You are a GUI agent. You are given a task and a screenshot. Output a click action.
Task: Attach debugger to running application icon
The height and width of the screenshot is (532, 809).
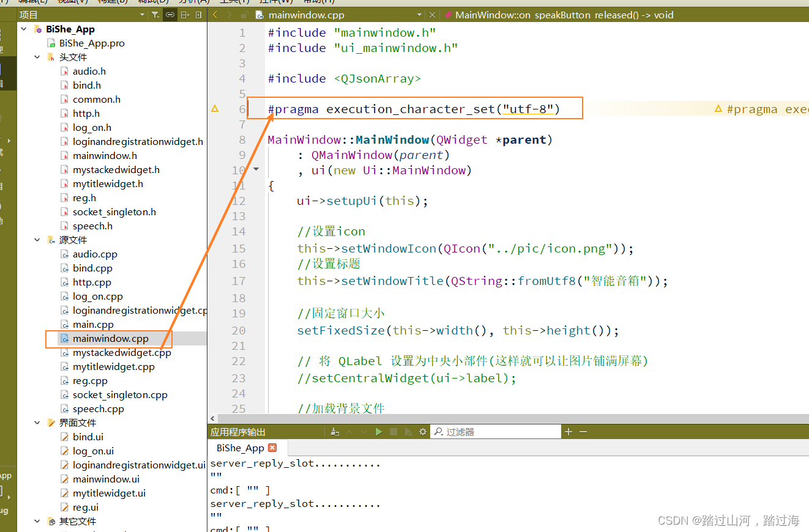click(x=408, y=432)
